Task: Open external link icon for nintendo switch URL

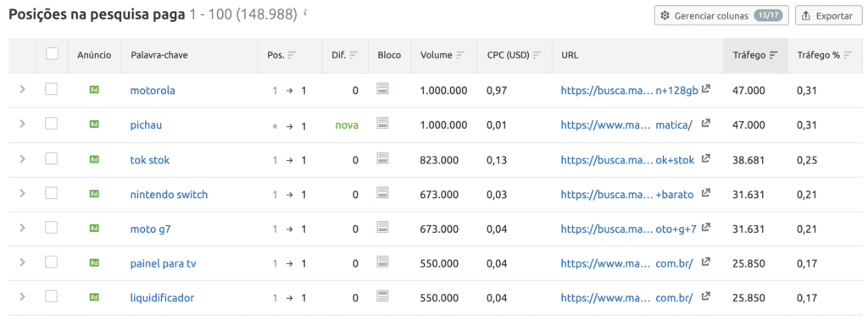Action: (706, 192)
